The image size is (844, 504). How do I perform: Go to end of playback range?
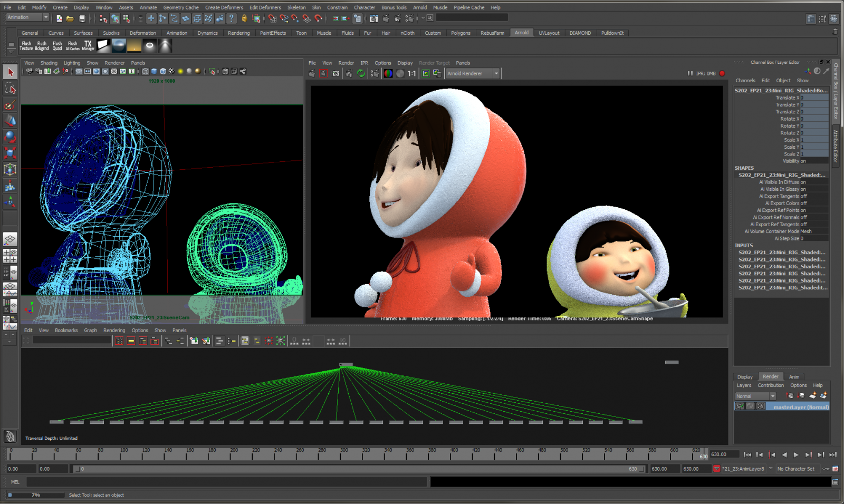[833, 454]
